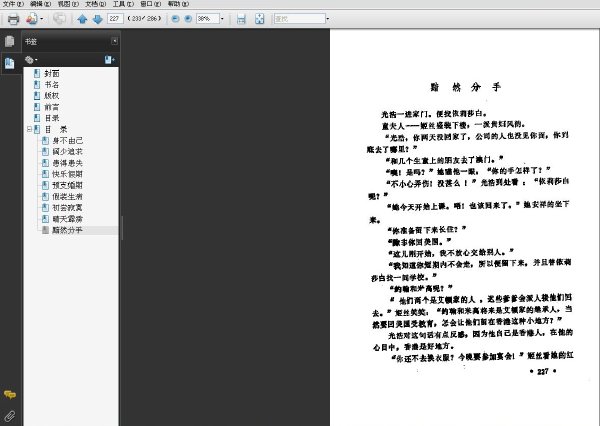Go to next page with down arrow
600x426 pixels.
(98, 19)
